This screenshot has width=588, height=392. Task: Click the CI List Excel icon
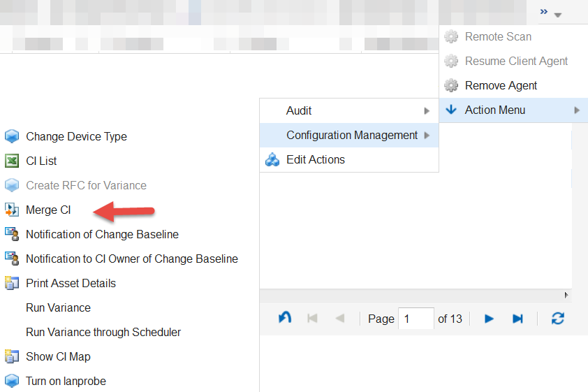tap(11, 161)
